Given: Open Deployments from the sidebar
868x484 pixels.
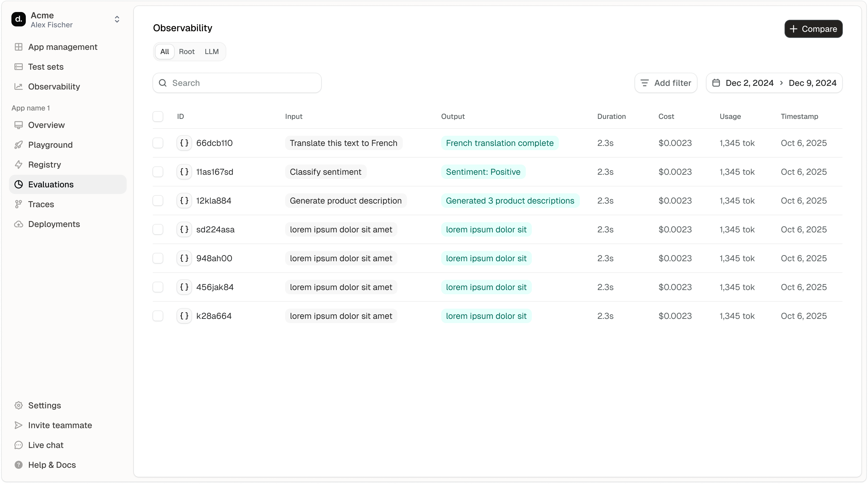Looking at the screenshot, I should tap(54, 224).
